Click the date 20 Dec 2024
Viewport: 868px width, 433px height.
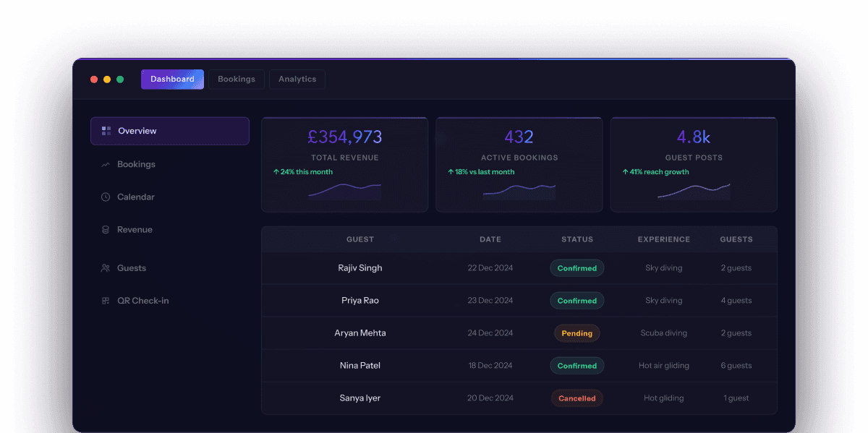(x=490, y=398)
